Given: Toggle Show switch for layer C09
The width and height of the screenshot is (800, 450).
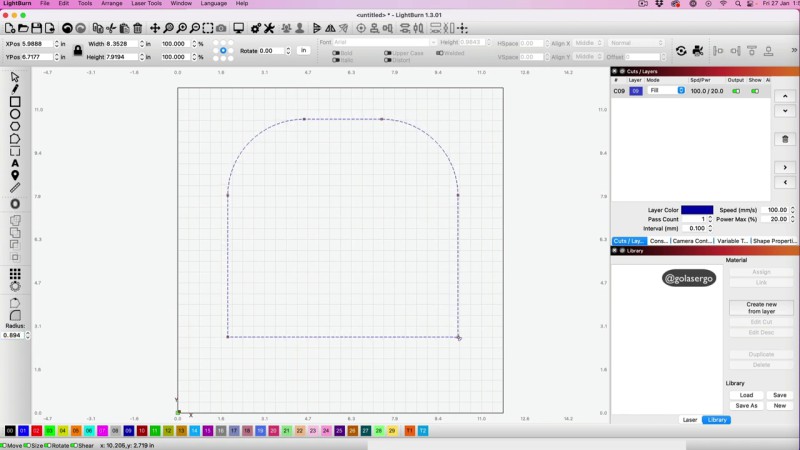Looking at the screenshot, I should coord(755,91).
